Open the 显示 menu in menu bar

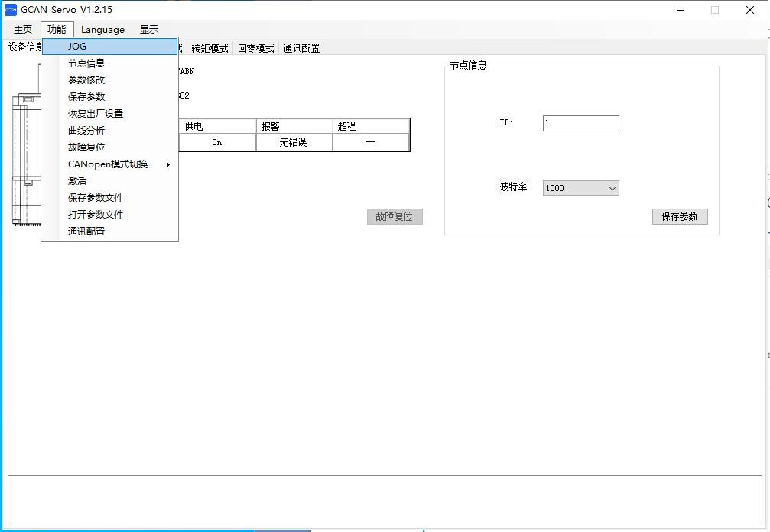[x=149, y=30]
